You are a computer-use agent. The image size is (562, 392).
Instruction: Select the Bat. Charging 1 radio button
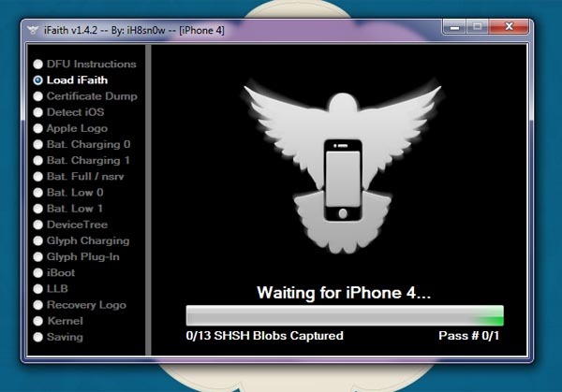38,160
